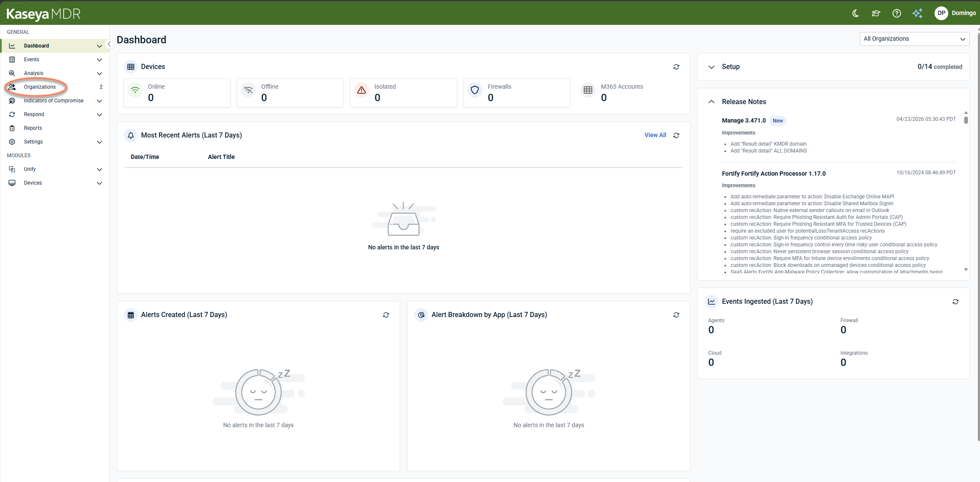Click the Respond cycle icon
Image resolution: width=980 pixels, height=482 pixels.
click(12, 114)
